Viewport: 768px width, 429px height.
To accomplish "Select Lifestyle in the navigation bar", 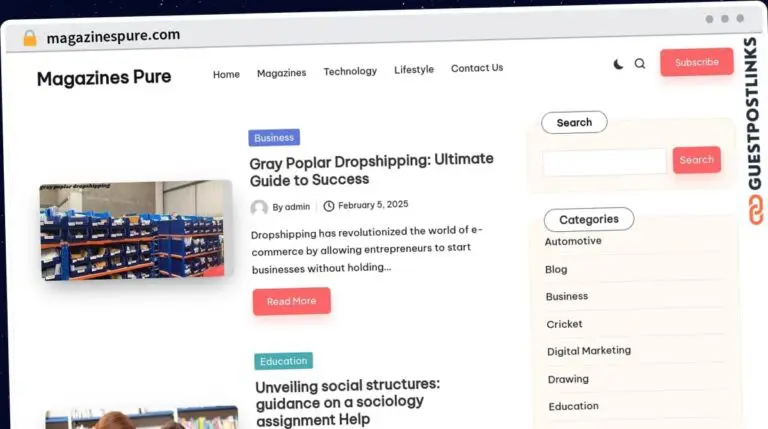I will 414,70.
